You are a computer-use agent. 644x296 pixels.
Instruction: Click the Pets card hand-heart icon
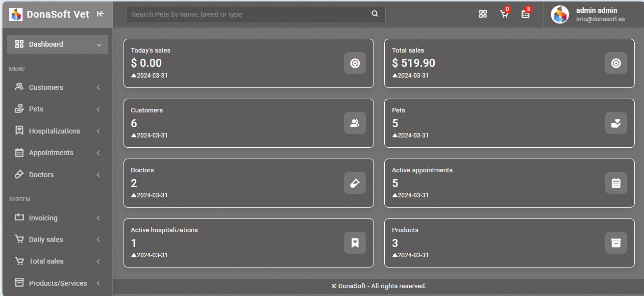pyautogui.click(x=616, y=123)
